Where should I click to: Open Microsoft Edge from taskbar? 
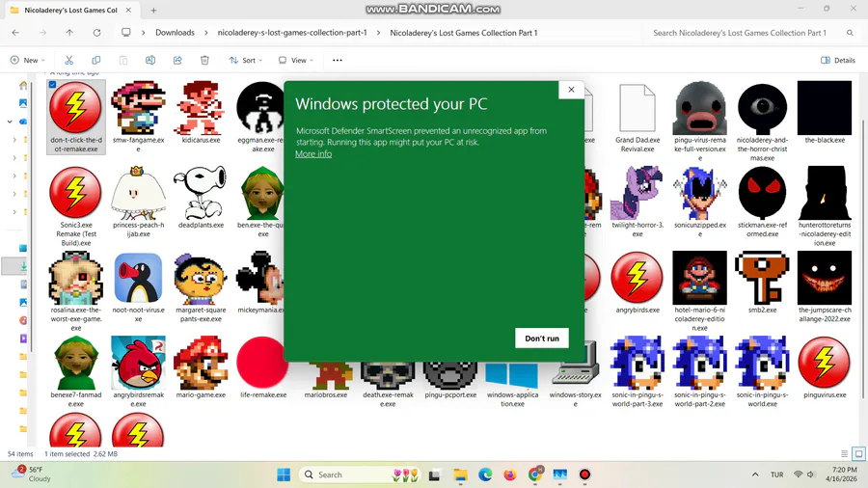pos(485,474)
